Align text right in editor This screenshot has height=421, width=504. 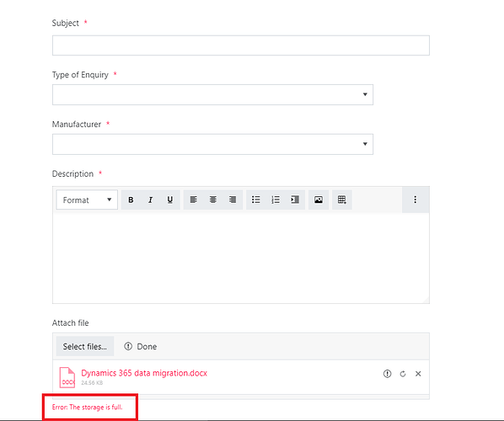(233, 200)
